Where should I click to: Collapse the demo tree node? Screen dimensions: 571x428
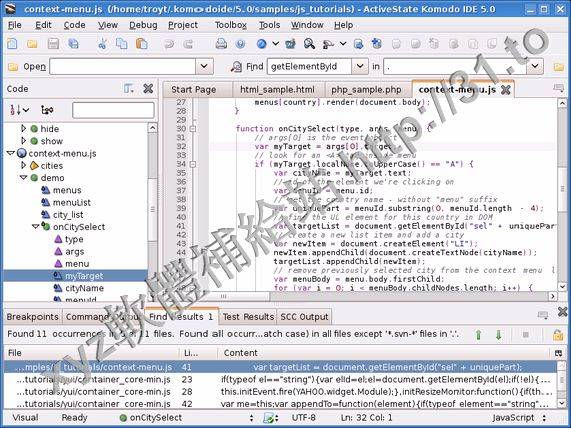24,178
